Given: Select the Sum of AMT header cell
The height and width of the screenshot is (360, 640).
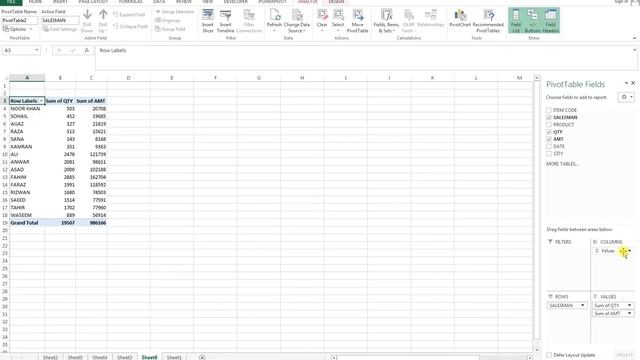Looking at the screenshot, I should [91, 101].
